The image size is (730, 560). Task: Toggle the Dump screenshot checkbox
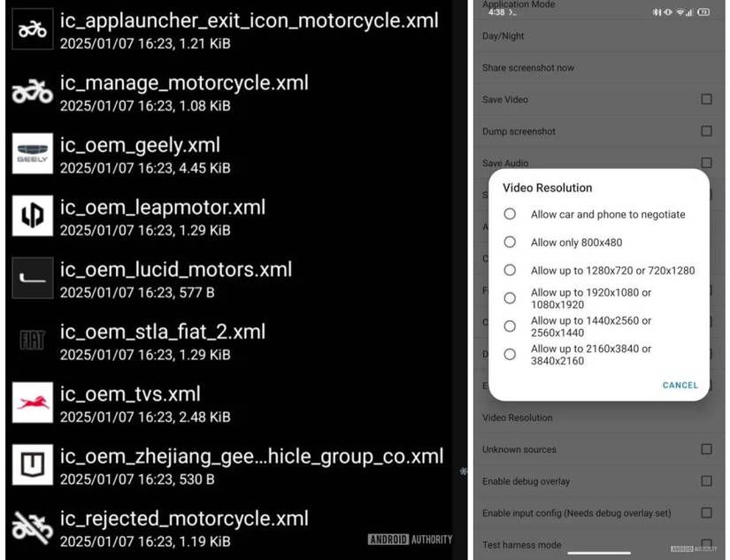pyautogui.click(x=706, y=131)
